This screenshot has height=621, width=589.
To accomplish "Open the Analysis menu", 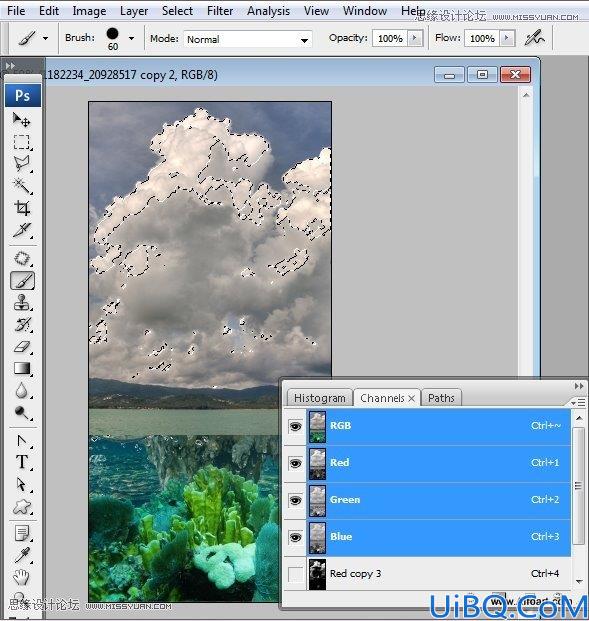I will coord(268,11).
